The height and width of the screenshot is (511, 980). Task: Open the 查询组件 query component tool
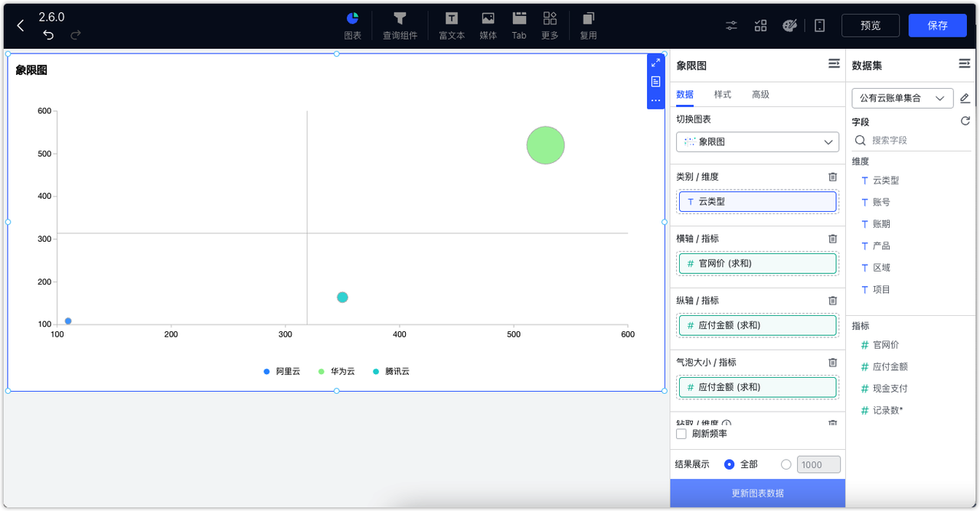(400, 24)
